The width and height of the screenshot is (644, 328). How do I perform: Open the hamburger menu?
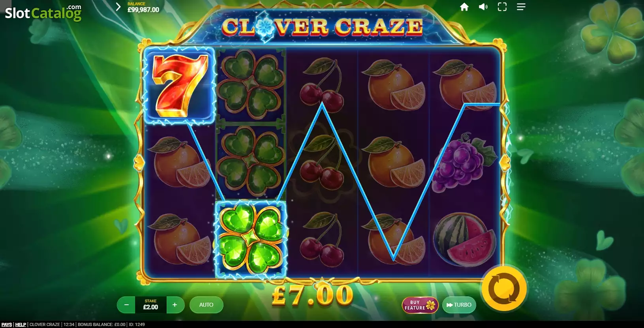tap(521, 7)
